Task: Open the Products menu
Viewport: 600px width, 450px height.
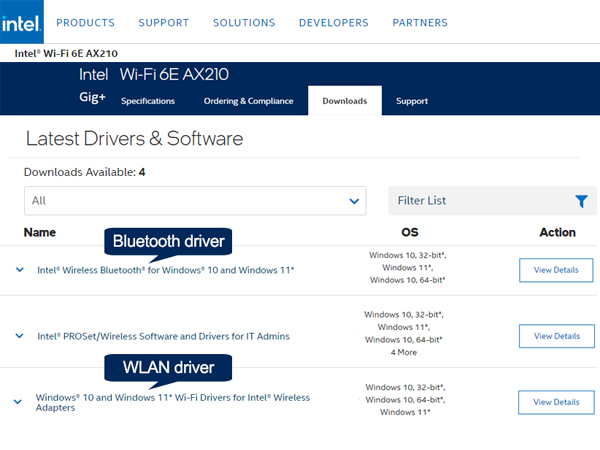Action: [85, 23]
